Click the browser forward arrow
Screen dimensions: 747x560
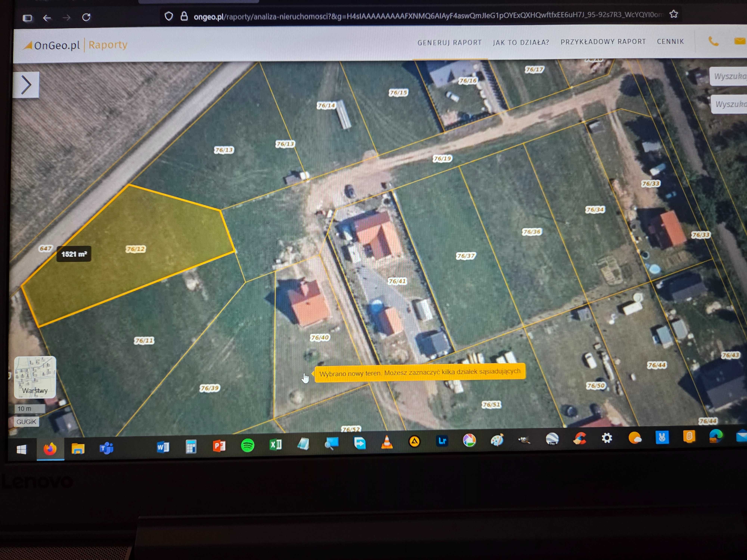point(66,18)
